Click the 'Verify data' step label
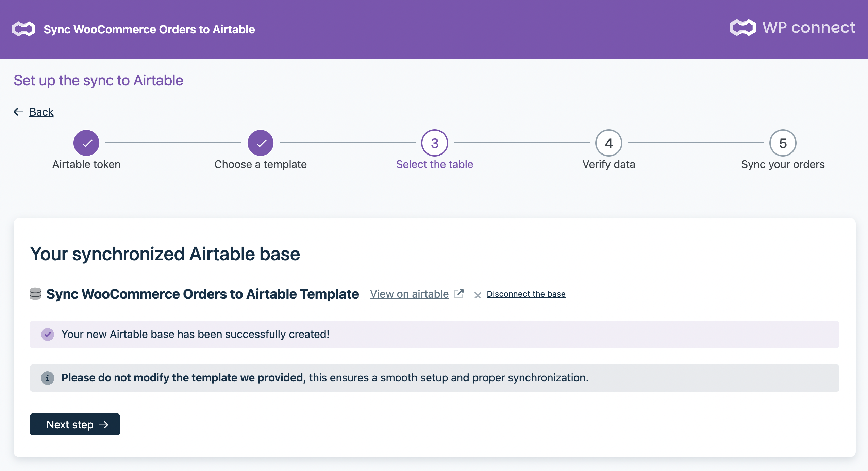The width and height of the screenshot is (868, 471). pyautogui.click(x=609, y=164)
